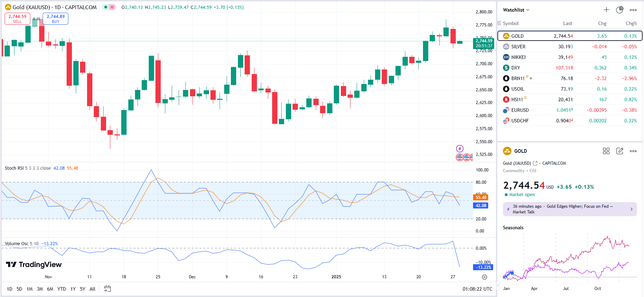Toggle the green market status indicator

coord(106,7)
